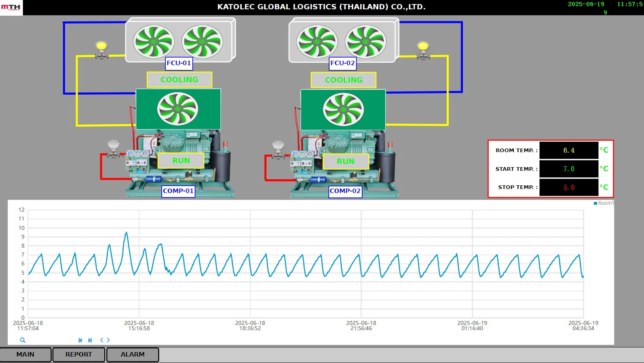Image resolution: width=644 pixels, height=363 pixels.
Task: Go to the previous chart time range
Action: coord(101,340)
